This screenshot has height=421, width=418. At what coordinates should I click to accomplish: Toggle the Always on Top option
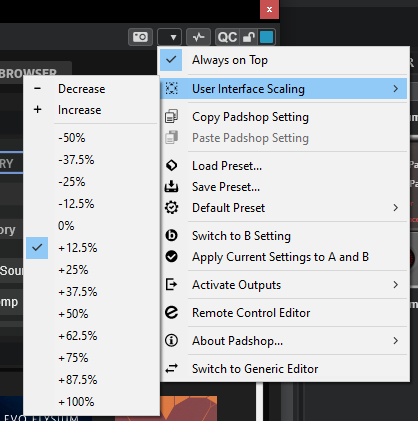[283, 60]
